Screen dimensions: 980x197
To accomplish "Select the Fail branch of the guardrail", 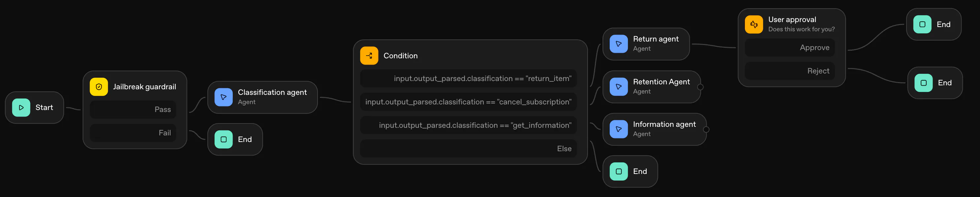I will tap(133, 133).
